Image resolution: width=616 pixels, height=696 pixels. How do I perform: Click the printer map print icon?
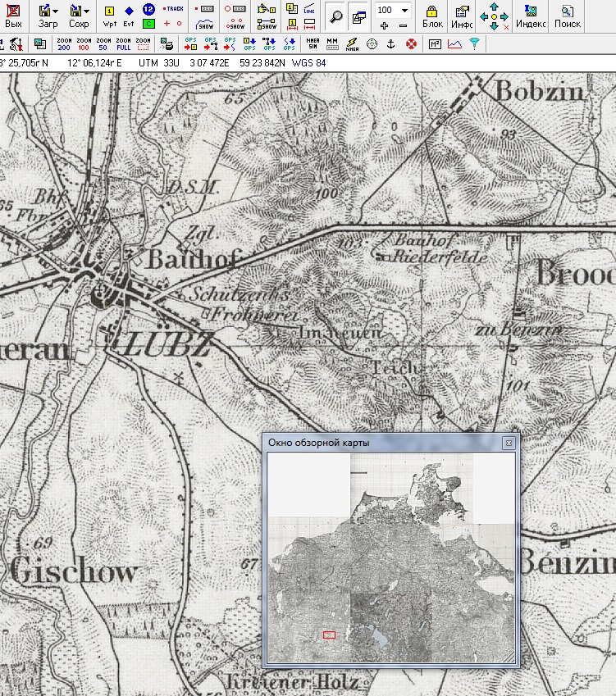167,43
